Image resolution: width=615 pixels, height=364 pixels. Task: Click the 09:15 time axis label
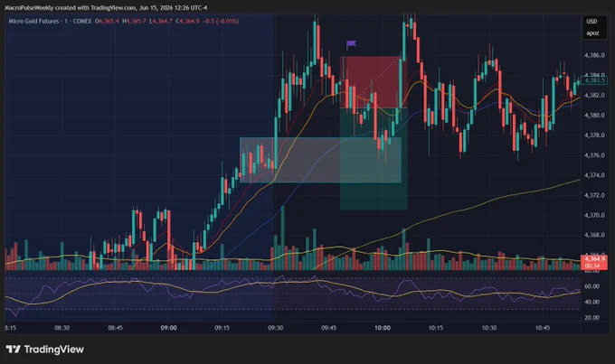222,328
